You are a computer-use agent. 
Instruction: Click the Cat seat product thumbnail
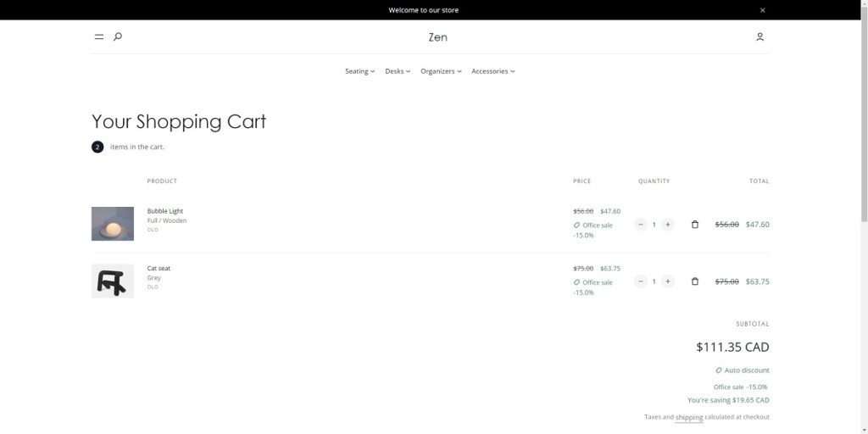pyautogui.click(x=113, y=281)
